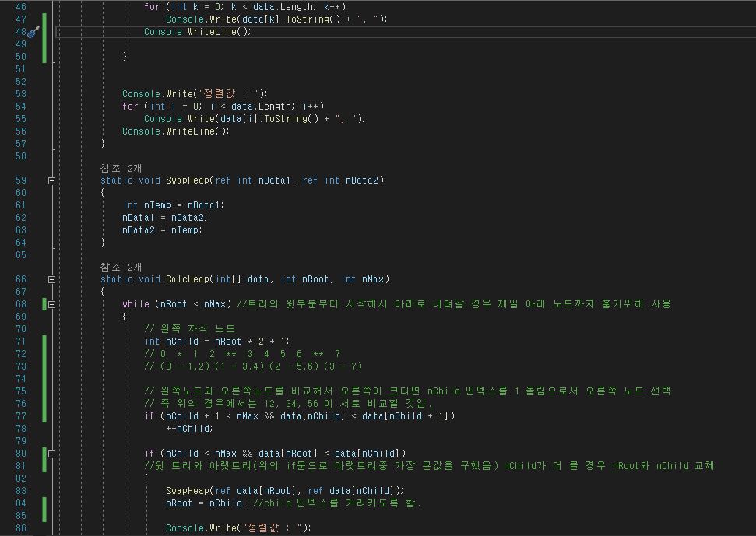
Task: Click 'nData2 = nTemp;' on line 63
Action: click(163, 231)
